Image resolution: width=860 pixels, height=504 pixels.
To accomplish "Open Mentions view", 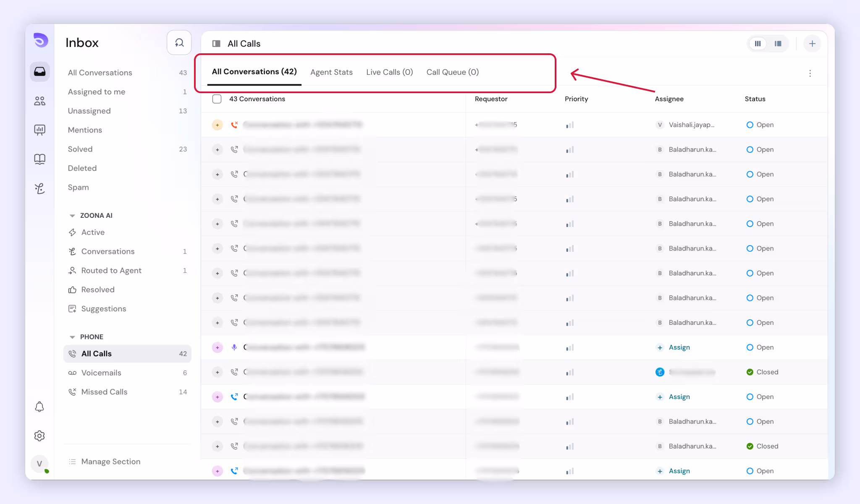I will point(127,130).
